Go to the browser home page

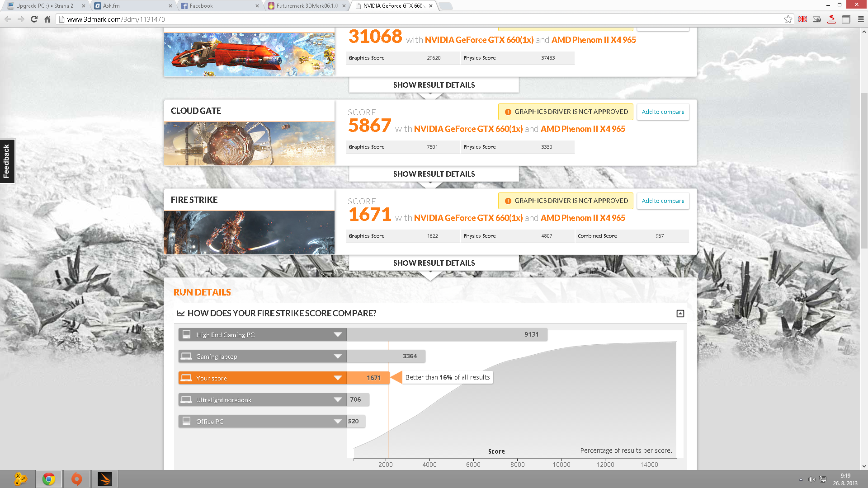pyautogui.click(x=47, y=19)
